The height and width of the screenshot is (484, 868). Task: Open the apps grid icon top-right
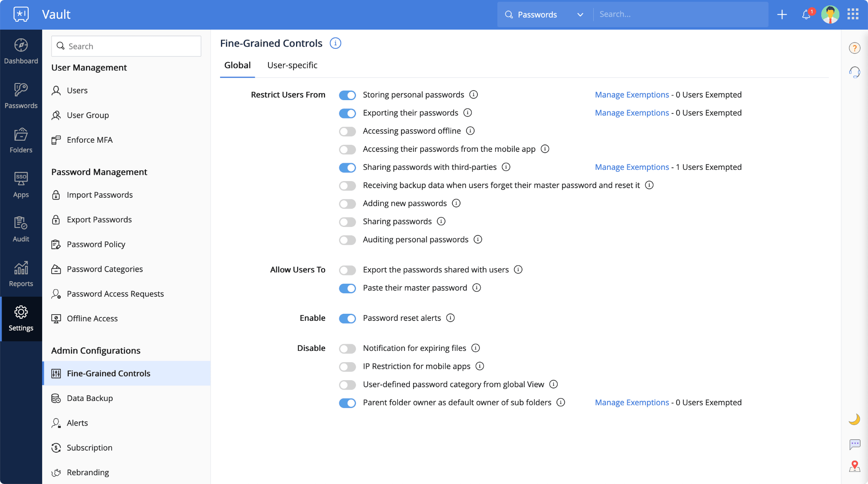853,15
